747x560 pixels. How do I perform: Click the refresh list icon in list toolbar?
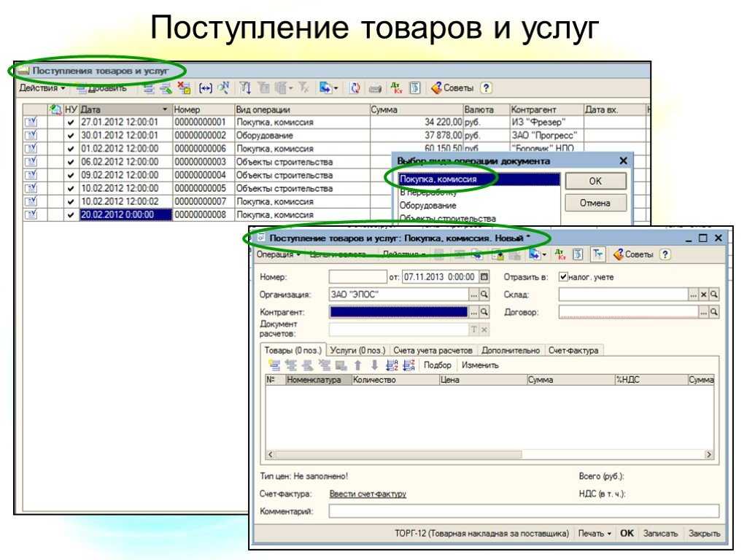355,88
